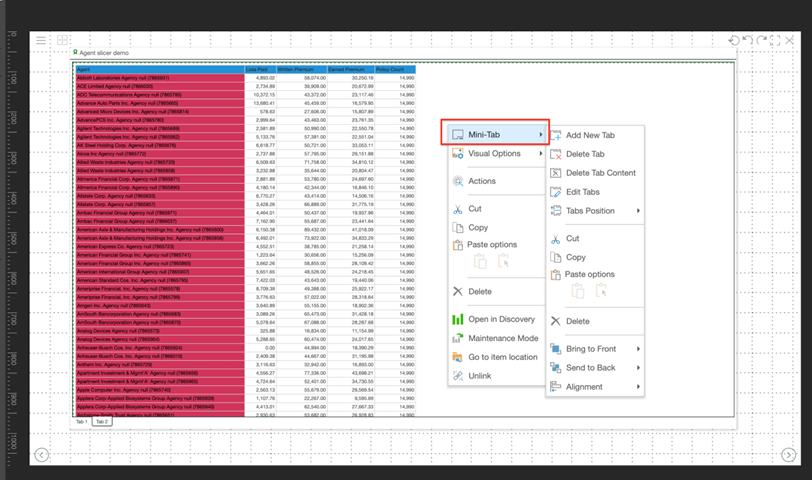Click the full-screen brackets icon
The image size is (812, 480).
[x=775, y=40]
